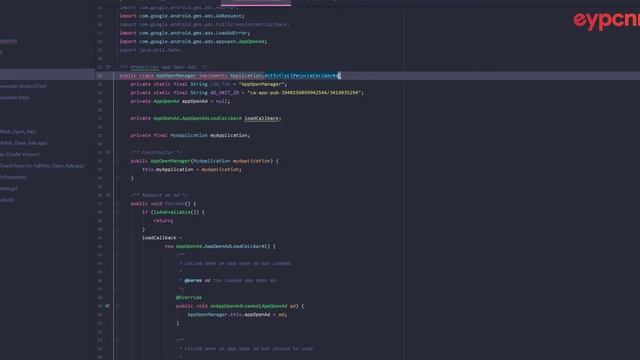Click the 'import java.util.Date;' line
Viewport: 640px width, 360px height.
point(151,50)
